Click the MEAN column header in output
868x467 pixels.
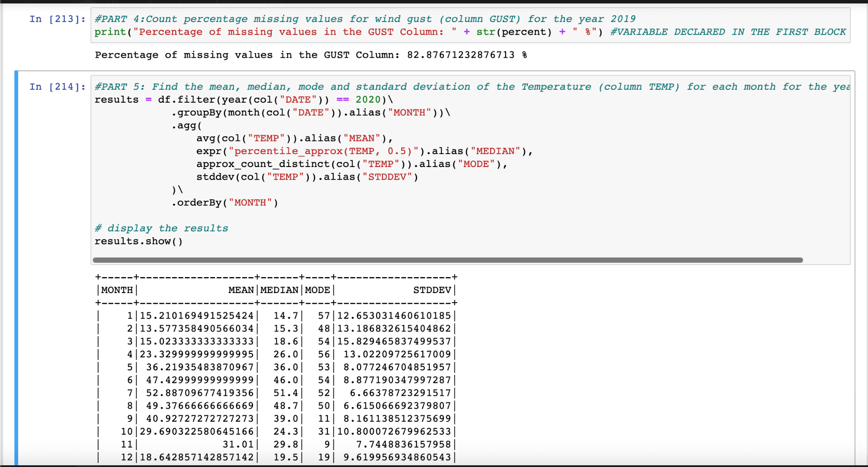pyautogui.click(x=241, y=290)
